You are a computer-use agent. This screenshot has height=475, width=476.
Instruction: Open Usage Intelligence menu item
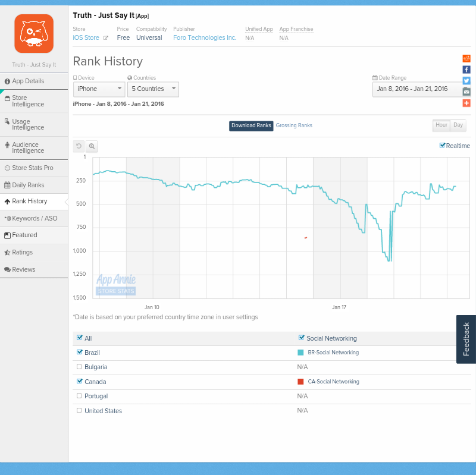[34, 125]
